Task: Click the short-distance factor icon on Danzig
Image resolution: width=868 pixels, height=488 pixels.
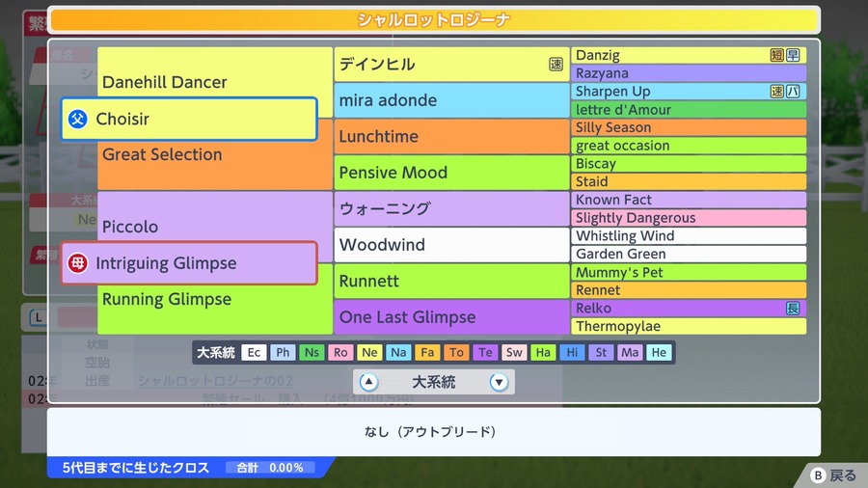Action: pyautogui.click(x=777, y=55)
